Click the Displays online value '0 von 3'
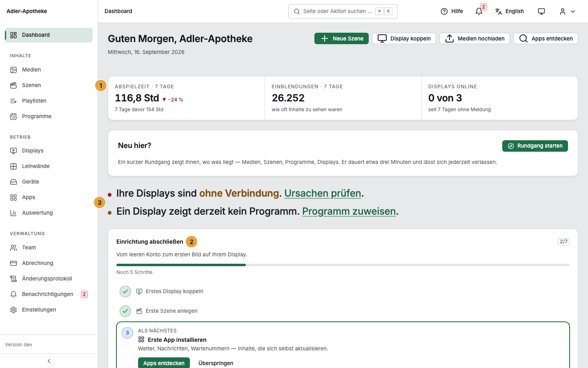Image resolution: width=588 pixels, height=368 pixels. [x=445, y=98]
